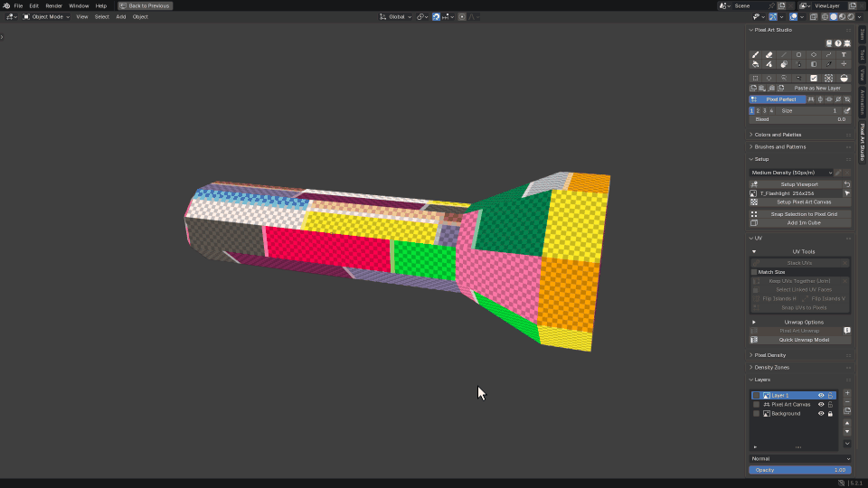Choose the rectangle marquee selection tool
The height and width of the screenshot is (488, 868).
click(x=755, y=78)
